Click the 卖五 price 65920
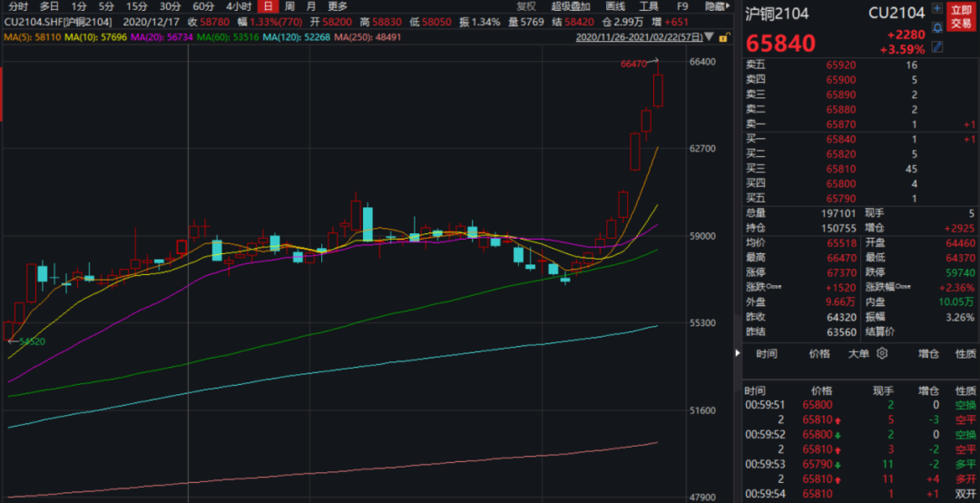 click(840, 64)
